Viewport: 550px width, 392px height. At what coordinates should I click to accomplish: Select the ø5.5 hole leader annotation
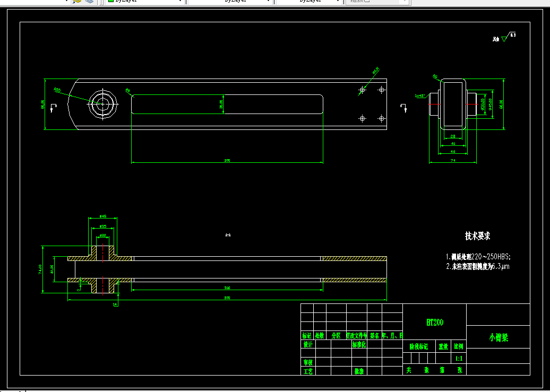coord(376,71)
